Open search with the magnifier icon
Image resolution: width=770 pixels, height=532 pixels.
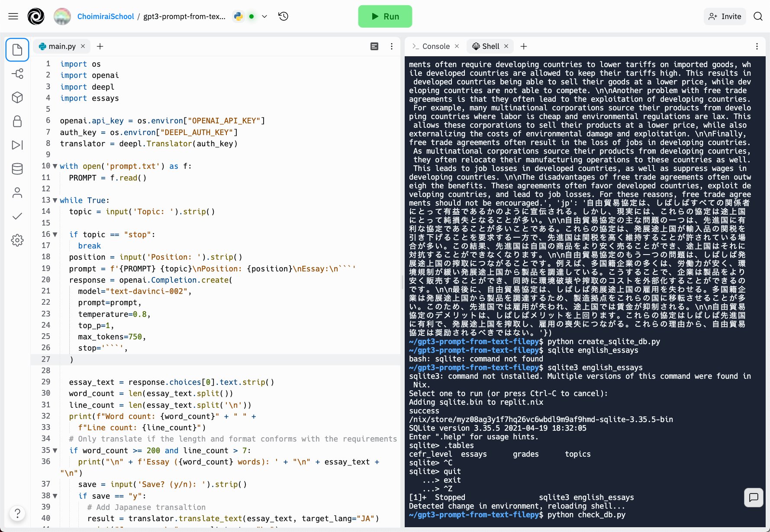click(x=758, y=16)
